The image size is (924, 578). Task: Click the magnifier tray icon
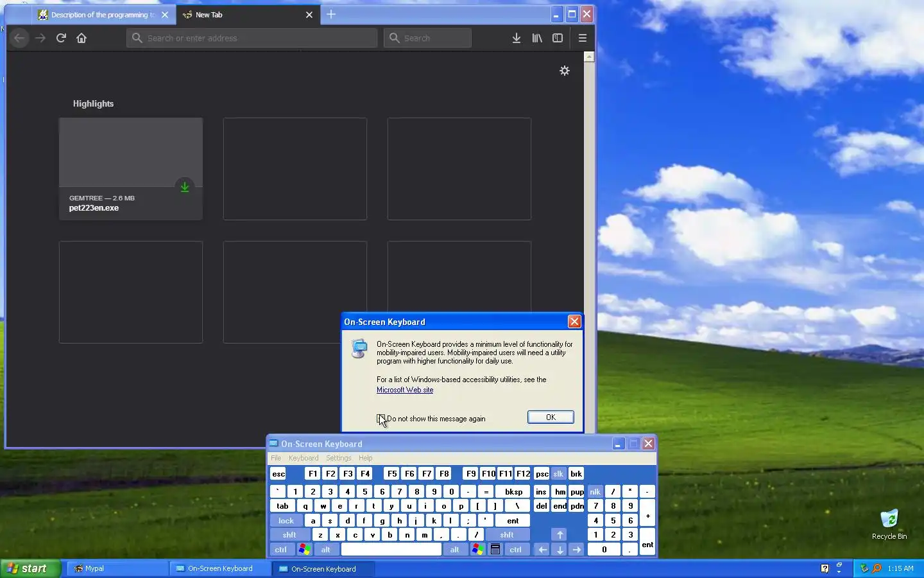pos(877,568)
